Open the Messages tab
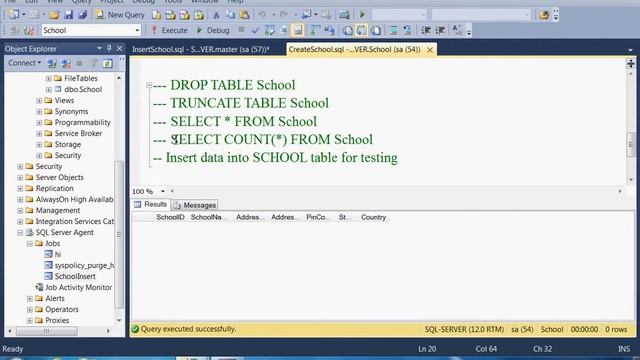This screenshot has width=640, height=360. (195, 205)
